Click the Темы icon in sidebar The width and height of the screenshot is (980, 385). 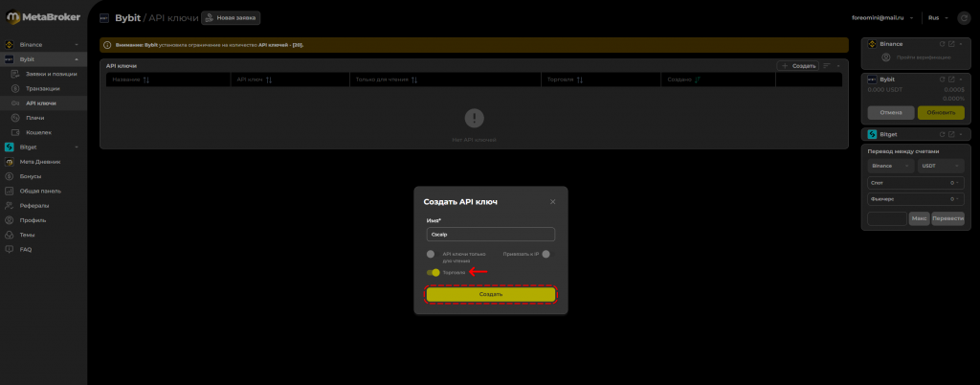pos(10,235)
